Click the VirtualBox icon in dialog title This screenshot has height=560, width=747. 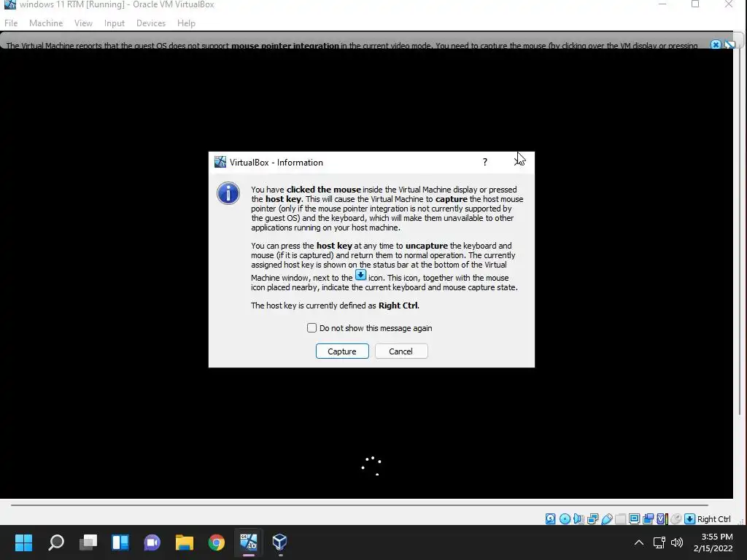tap(220, 162)
